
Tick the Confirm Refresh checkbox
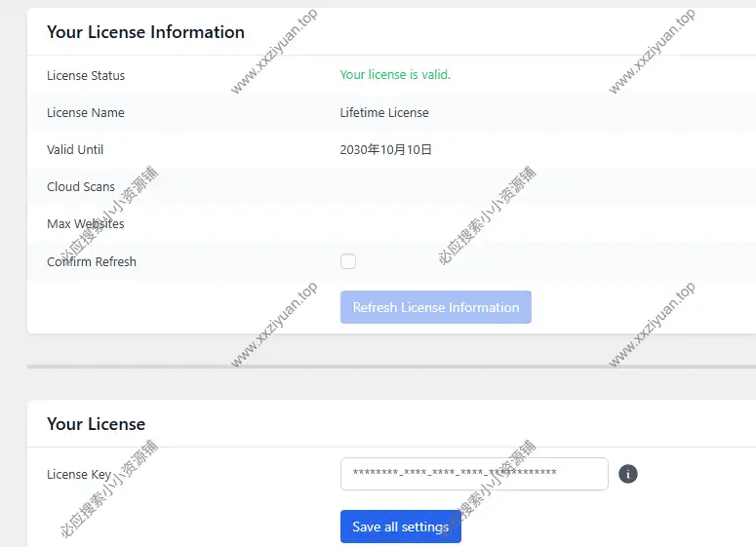point(348,261)
